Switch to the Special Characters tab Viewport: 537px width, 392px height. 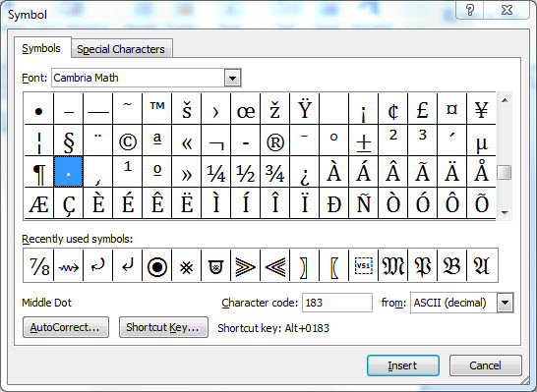click(121, 49)
